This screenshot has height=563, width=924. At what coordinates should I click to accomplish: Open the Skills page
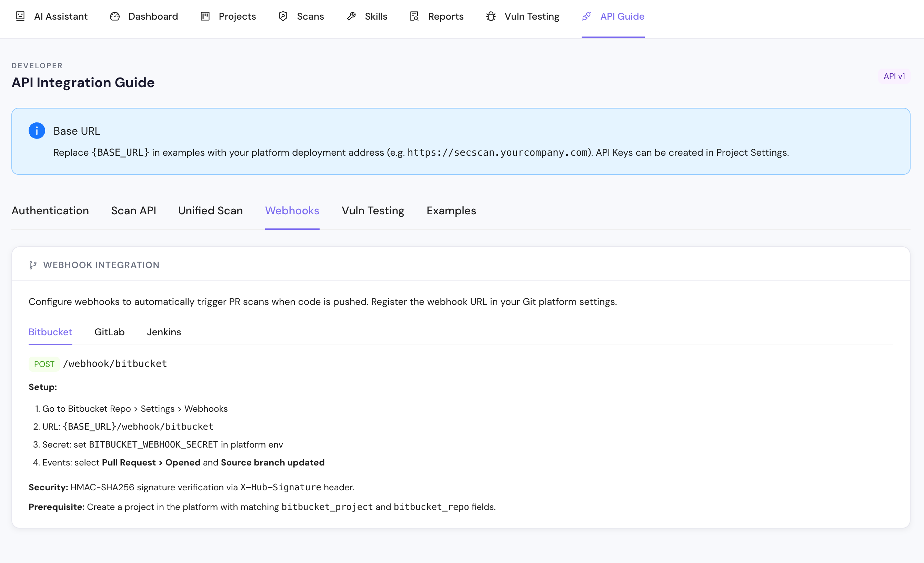pyautogui.click(x=367, y=16)
